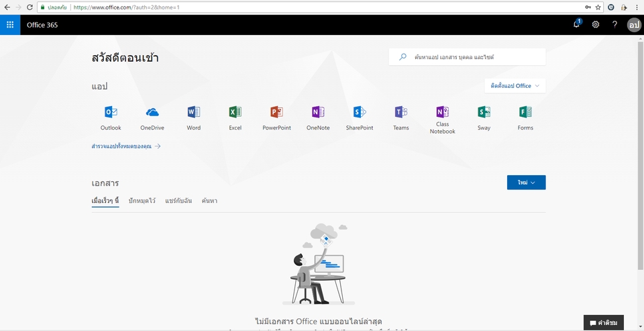Click the second extension icon before the menu

tap(625, 7)
